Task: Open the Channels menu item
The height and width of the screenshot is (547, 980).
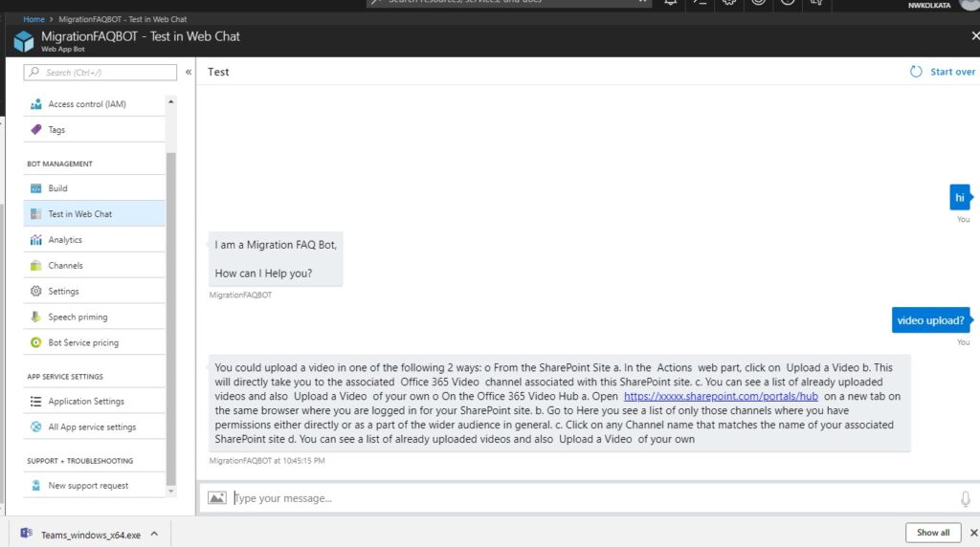Action: [x=95, y=266]
